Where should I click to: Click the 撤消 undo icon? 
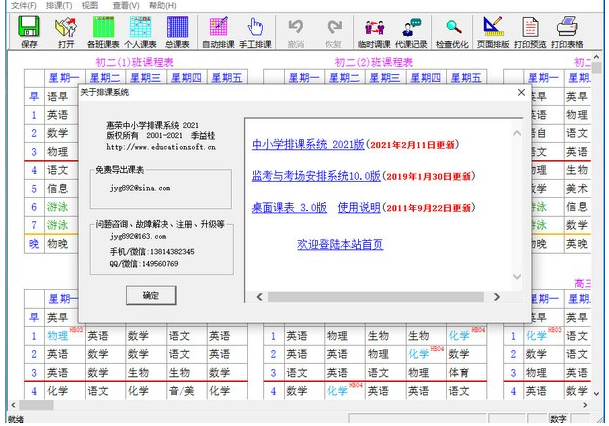tap(296, 32)
